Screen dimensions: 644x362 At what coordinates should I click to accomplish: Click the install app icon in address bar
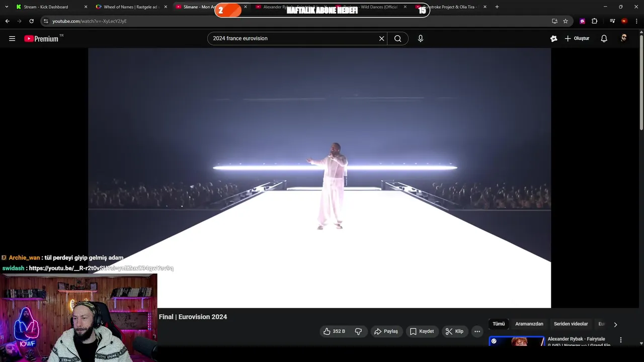coord(554,21)
